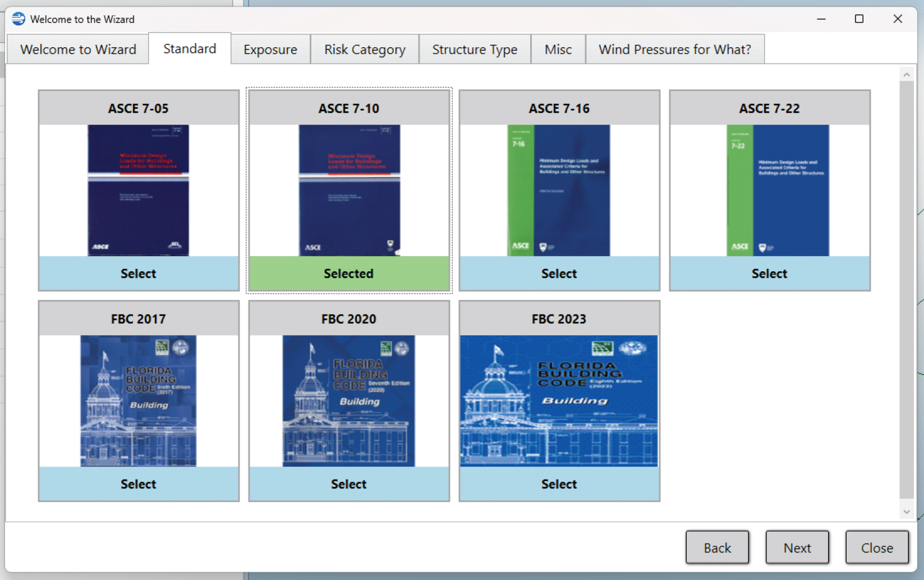Click the FBC 2017 Florida Building Code cover
924x580 pixels.
138,401
